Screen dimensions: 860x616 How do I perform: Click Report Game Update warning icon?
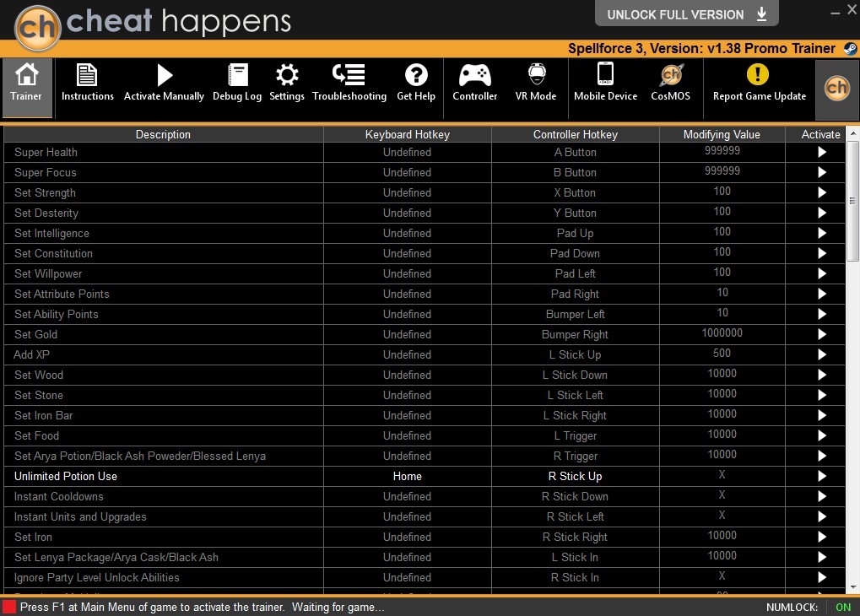[757, 74]
